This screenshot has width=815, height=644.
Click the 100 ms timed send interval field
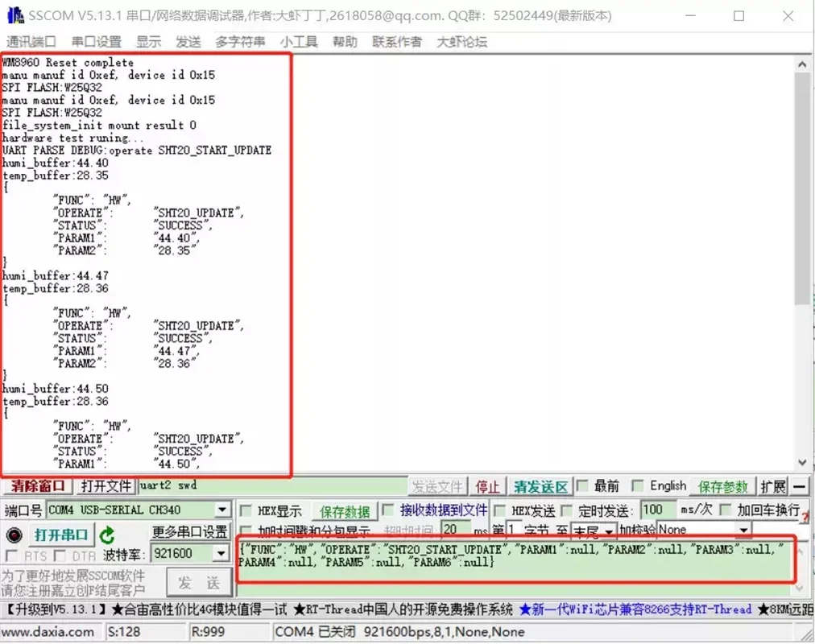pyautogui.click(x=658, y=510)
